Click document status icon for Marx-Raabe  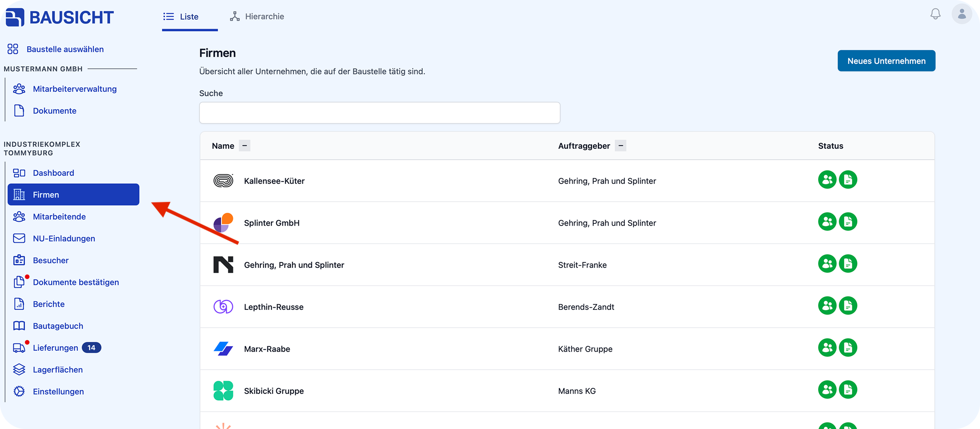coord(848,347)
